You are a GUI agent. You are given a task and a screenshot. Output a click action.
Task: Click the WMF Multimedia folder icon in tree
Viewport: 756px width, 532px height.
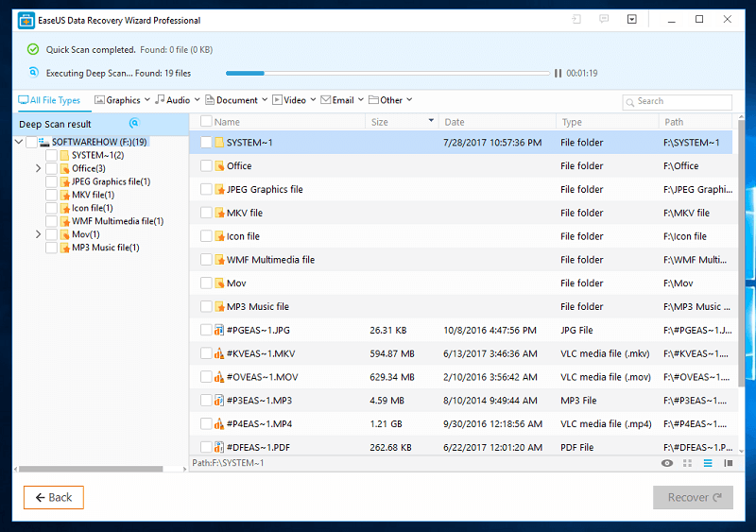(65, 221)
